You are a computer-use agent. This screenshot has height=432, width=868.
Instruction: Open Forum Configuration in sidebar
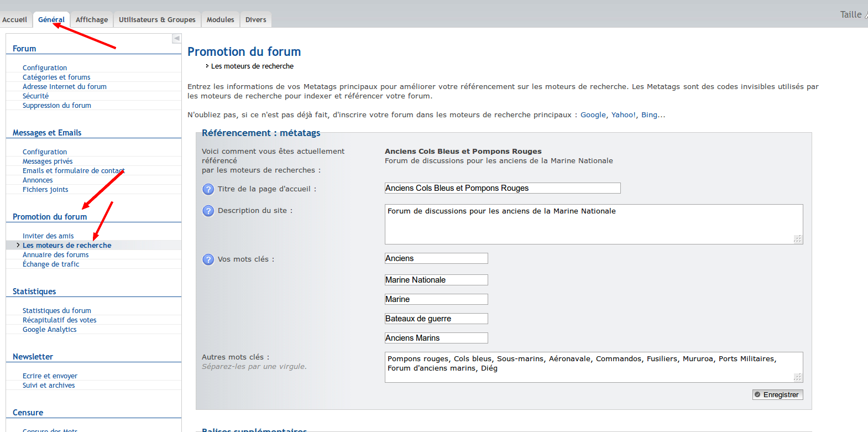point(45,68)
